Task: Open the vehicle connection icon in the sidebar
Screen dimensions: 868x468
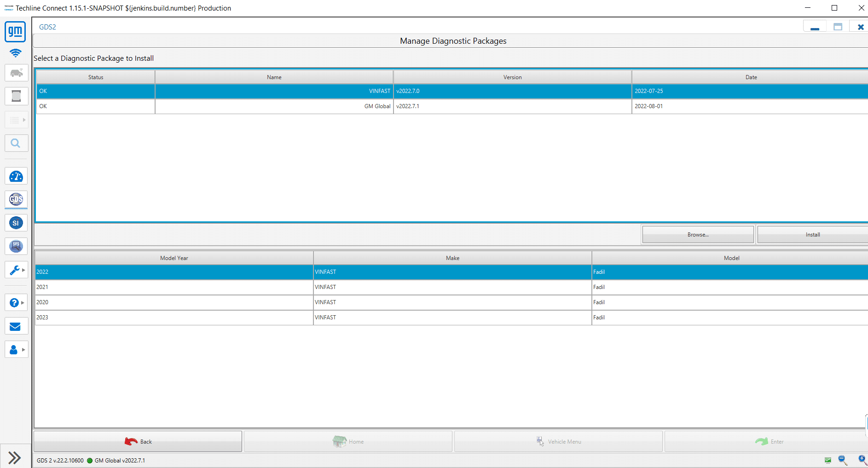Action: [x=16, y=73]
